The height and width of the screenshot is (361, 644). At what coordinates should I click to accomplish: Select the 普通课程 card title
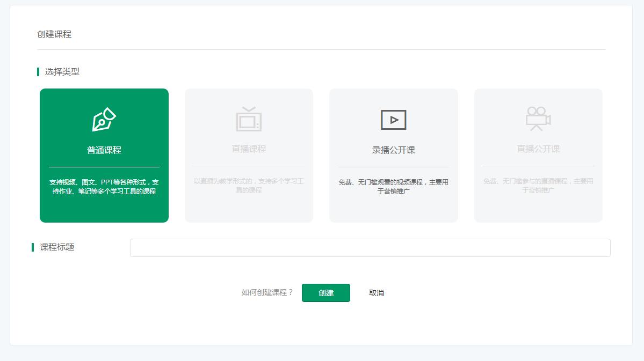[x=104, y=150]
